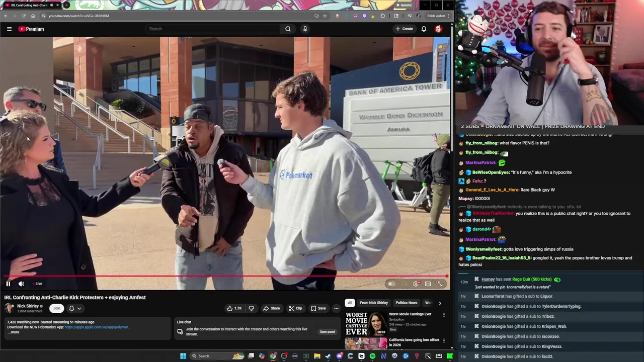Share the video
Image resolution: width=644 pixels, height=362 pixels.
pos(271,308)
